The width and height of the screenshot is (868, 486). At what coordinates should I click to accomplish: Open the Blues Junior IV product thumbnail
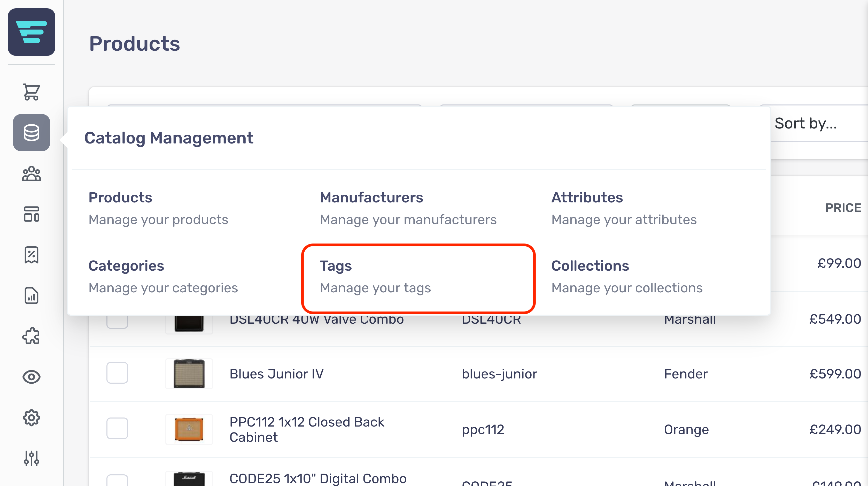[189, 374]
